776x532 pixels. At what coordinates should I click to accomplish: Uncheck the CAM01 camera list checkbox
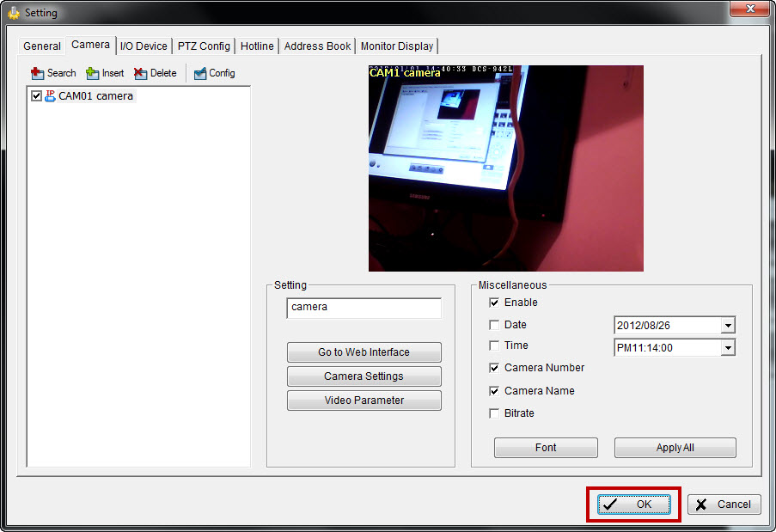point(36,96)
